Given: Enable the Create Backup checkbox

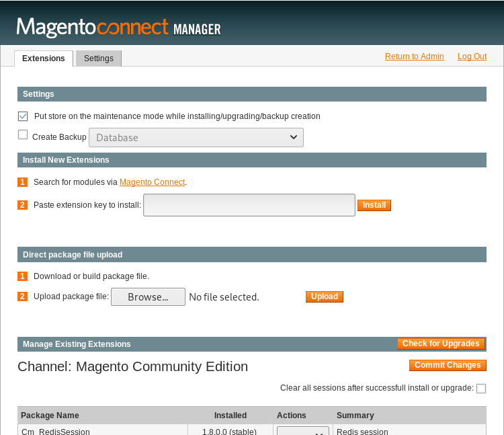Looking at the screenshot, I should [23, 134].
